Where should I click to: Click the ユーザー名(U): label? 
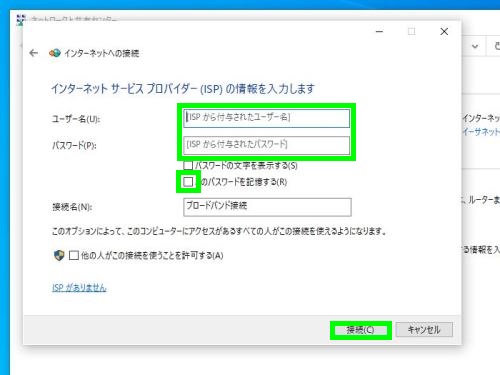coord(76,119)
